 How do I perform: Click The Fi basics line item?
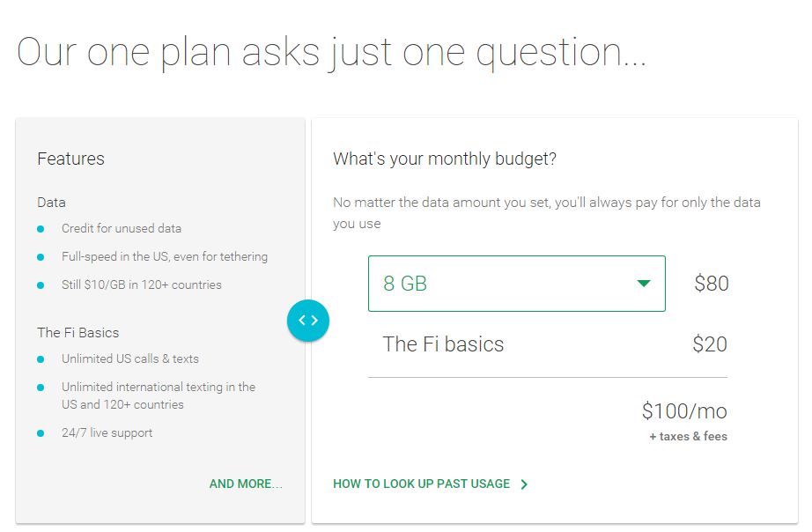[x=443, y=344]
